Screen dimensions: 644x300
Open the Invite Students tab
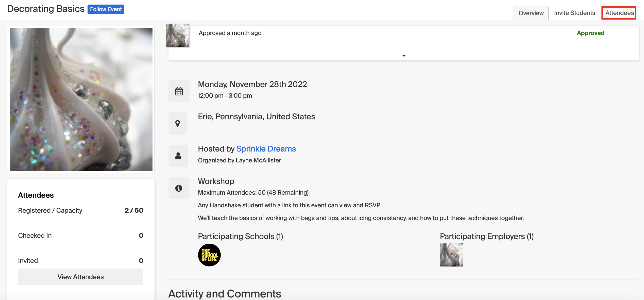(x=574, y=13)
